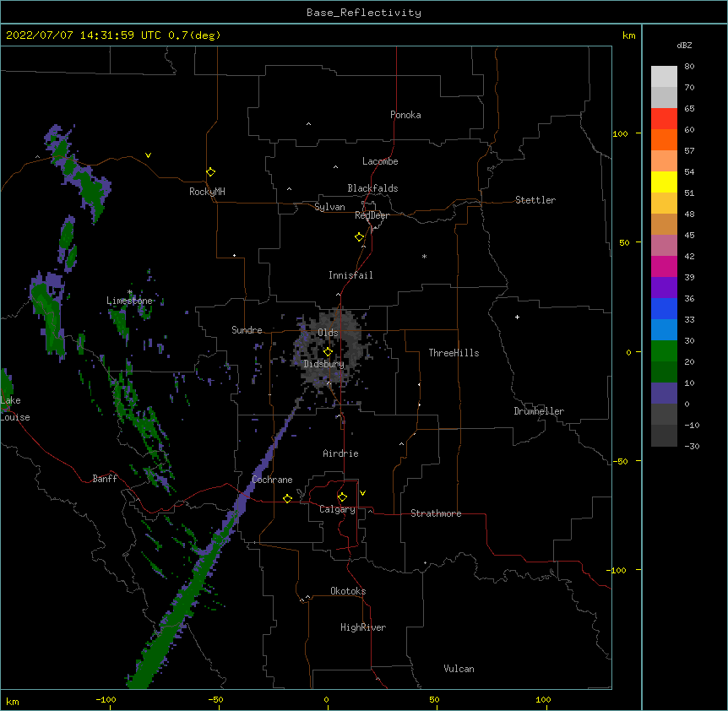The image size is (728, 711).
Task: Click the 45 value in dBZ legend
Action: click(x=689, y=235)
